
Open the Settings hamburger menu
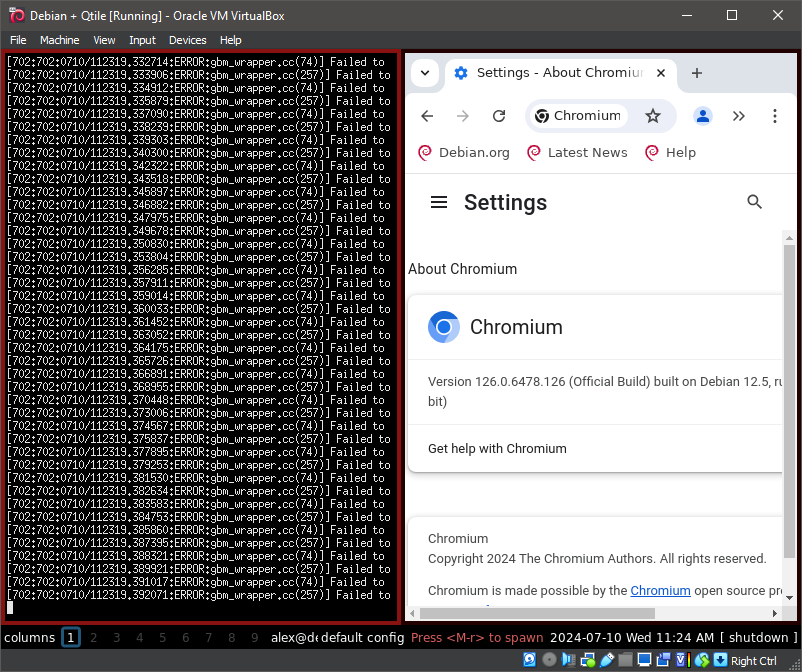[438, 202]
